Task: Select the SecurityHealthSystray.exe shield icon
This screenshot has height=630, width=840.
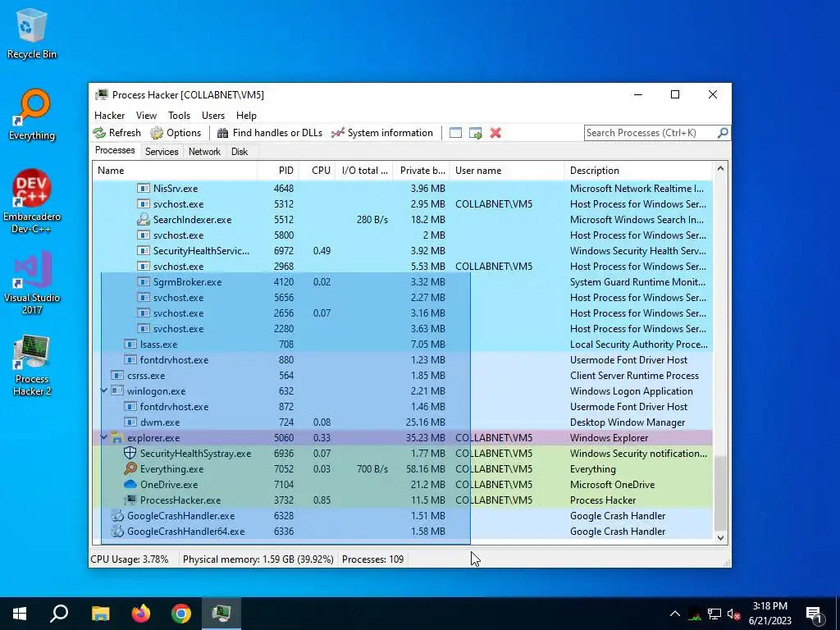Action: 130,453
